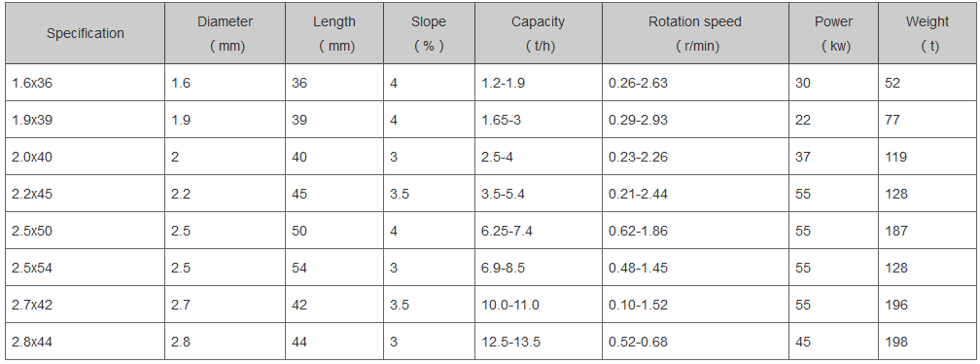Select weight value 187 cell
Viewport: 980px width, 364px height.
point(927,231)
